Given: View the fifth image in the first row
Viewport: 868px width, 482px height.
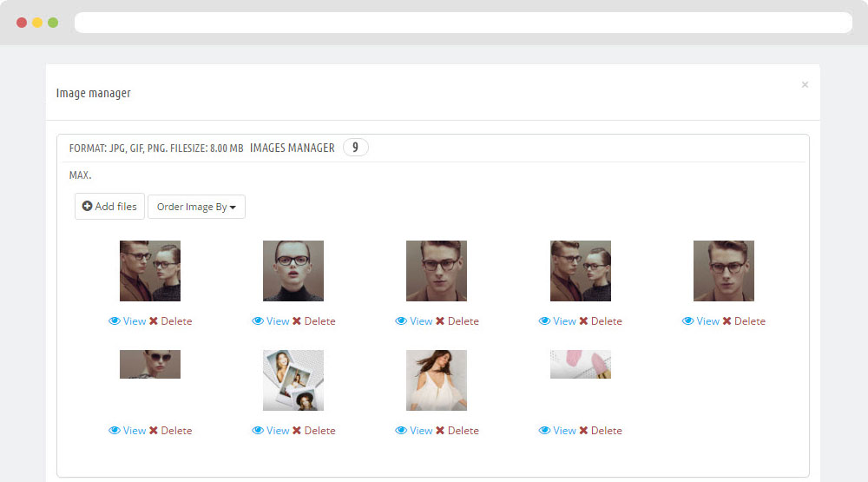Looking at the screenshot, I should (x=700, y=321).
